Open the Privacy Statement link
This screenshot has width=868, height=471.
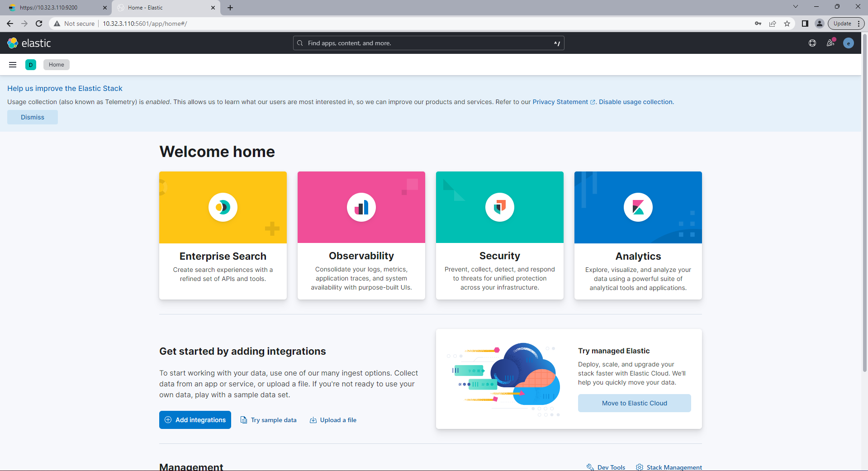pos(564,102)
